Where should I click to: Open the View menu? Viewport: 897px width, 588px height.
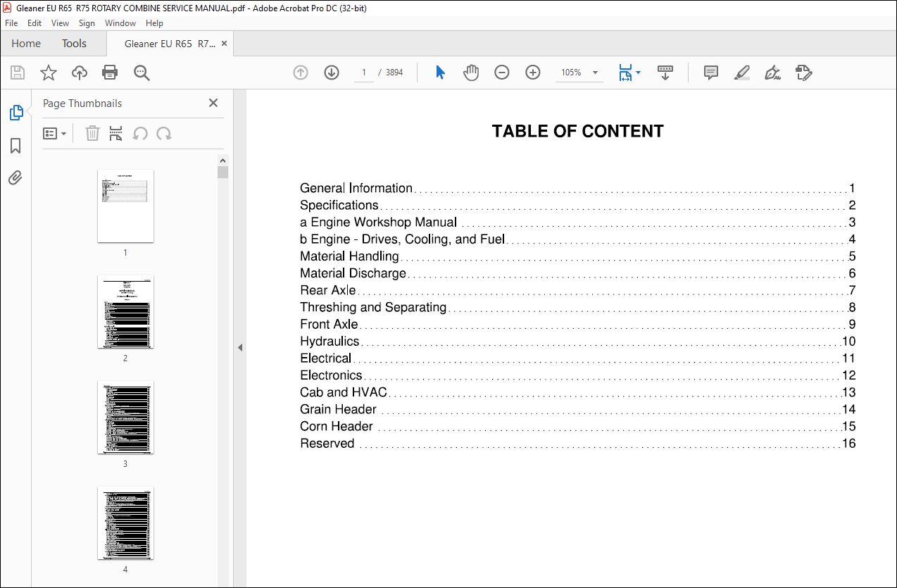pyautogui.click(x=60, y=23)
